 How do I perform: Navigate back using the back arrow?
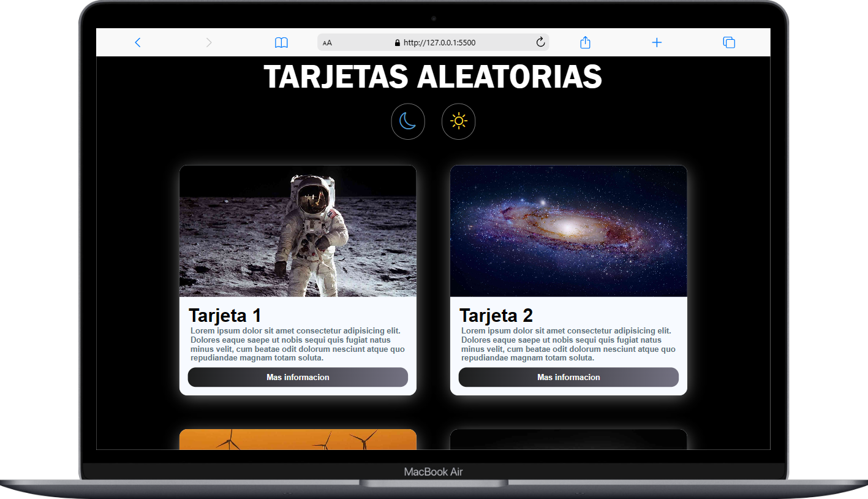click(138, 42)
